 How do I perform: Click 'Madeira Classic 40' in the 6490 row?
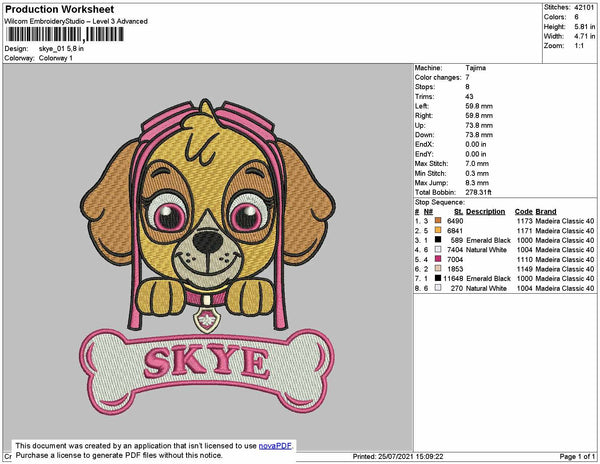tap(565, 221)
